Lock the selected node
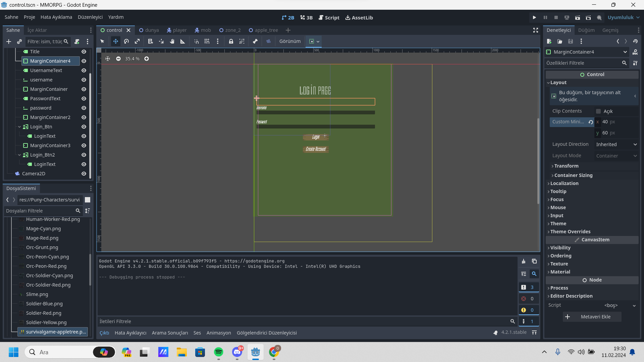 (x=231, y=41)
